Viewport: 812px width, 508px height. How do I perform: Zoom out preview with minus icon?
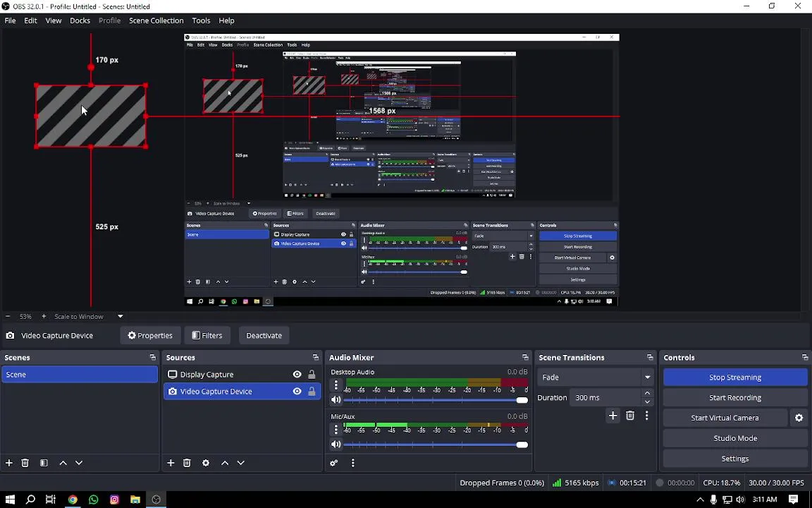pos(8,316)
